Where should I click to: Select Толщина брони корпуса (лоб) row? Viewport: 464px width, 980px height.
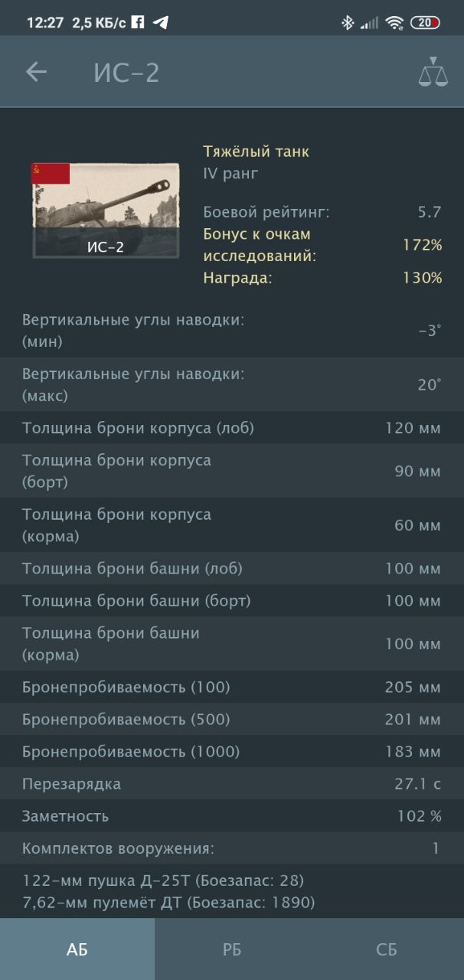232,428
